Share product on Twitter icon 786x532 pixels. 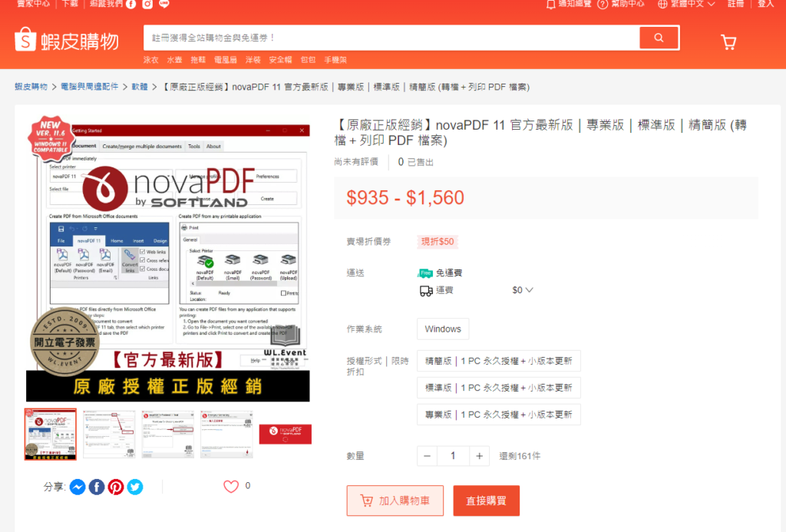tap(135, 487)
